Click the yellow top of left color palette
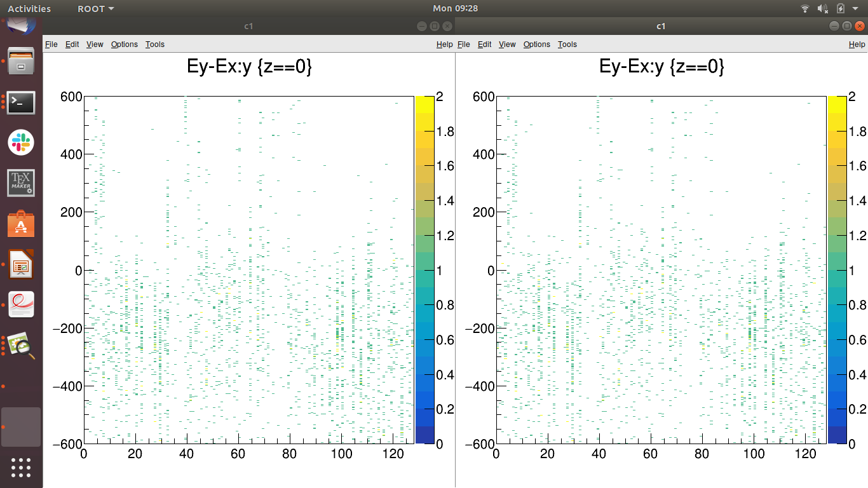 click(424, 105)
